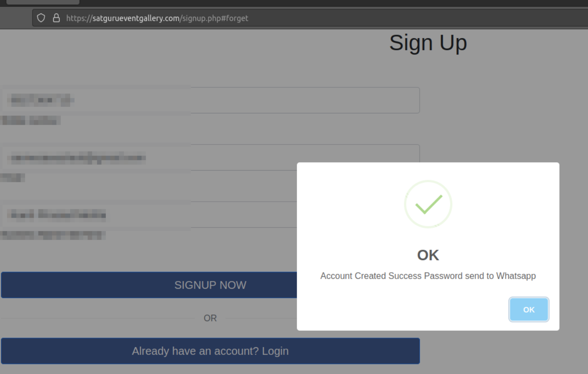Viewport: 588px width, 374px height.
Task: Select the browser tab at the top
Action: [43, 2]
